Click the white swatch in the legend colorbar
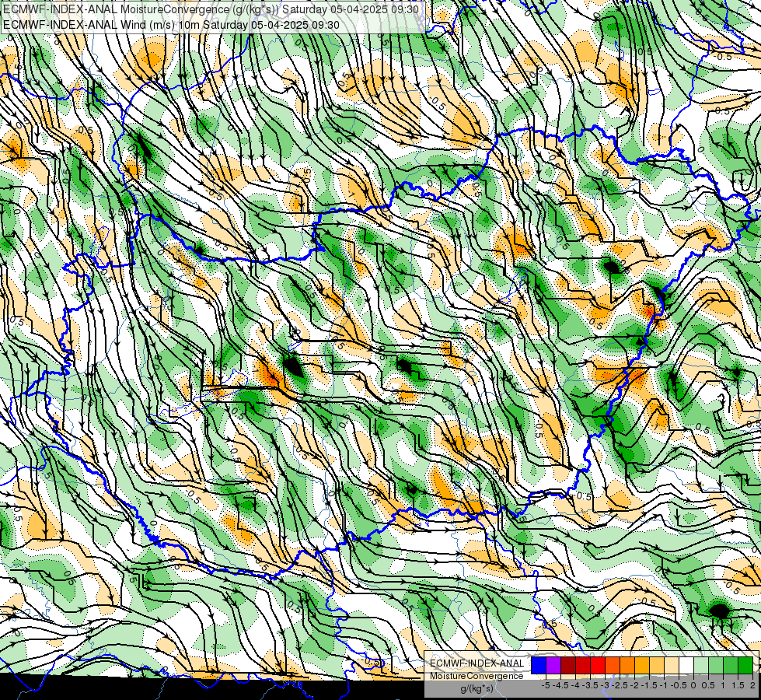The height and width of the screenshot is (700, 761). pyautogui.click(x=686, y=665)
